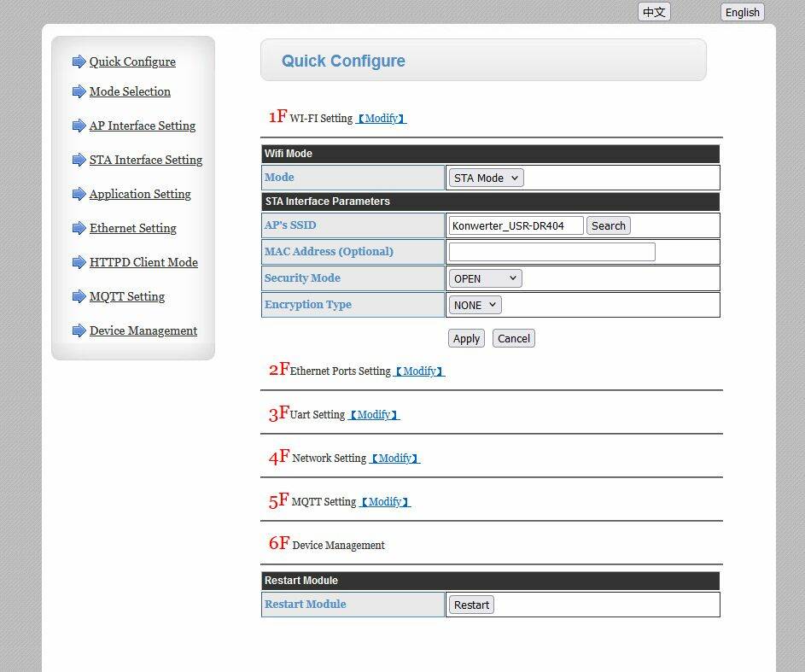
Task: Click the arrow icon beside Mode Selection
Action: tap(79, 91)
